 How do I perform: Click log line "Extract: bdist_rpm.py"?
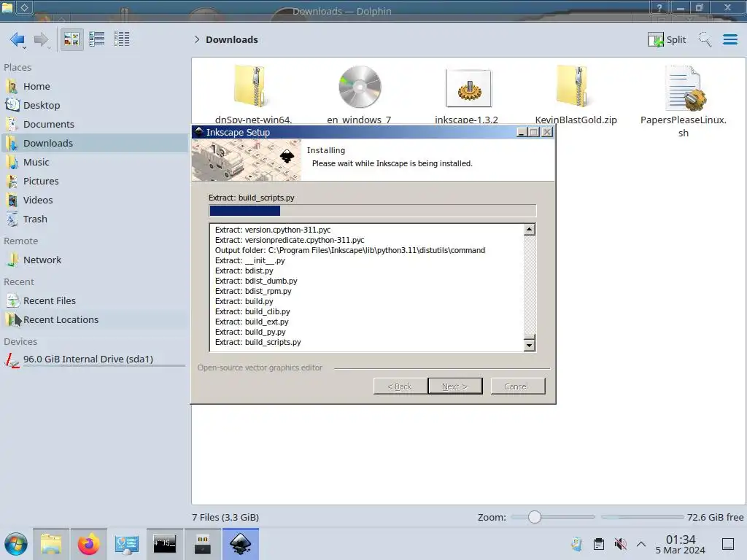[x=253, y=291]
